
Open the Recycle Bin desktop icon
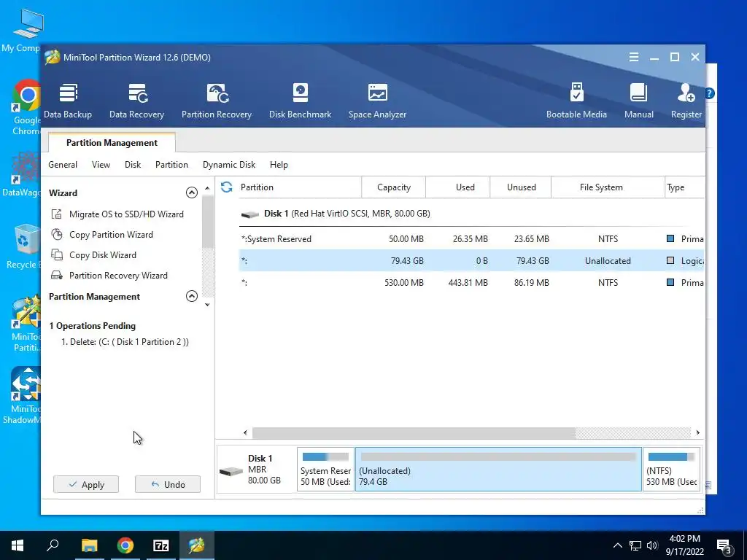point(24,246)
